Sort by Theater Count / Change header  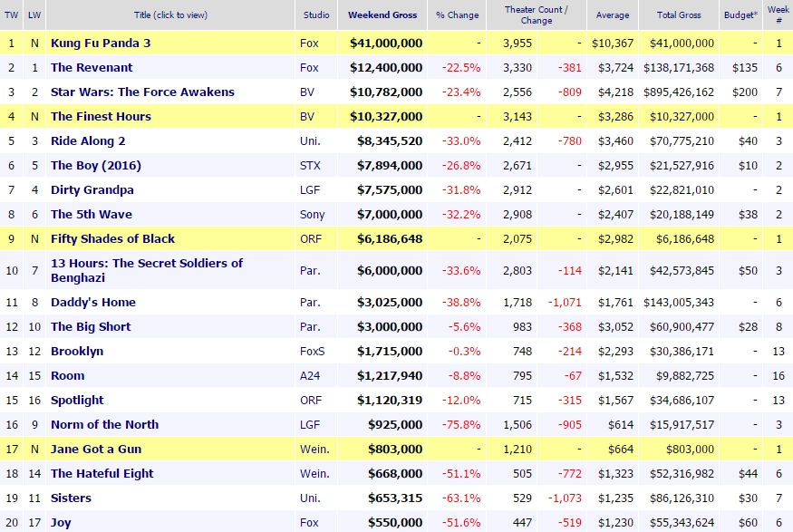[x=537, y=15]
